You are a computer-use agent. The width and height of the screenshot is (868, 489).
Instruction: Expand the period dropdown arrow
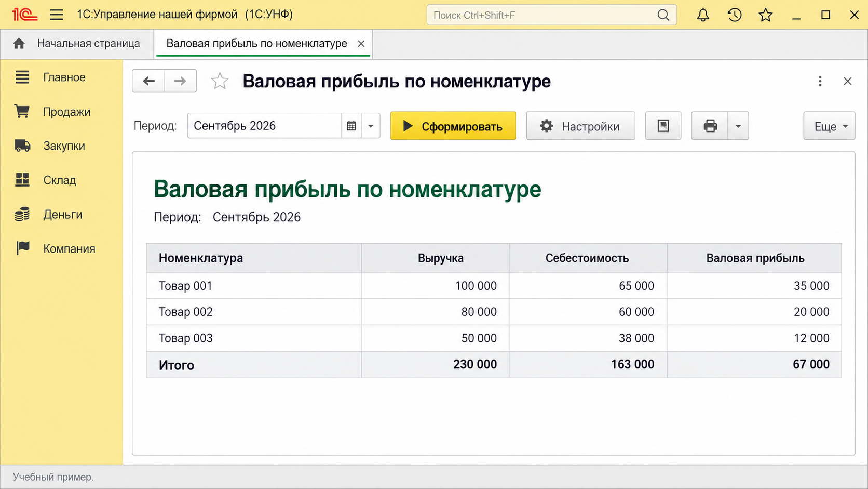click(x=371, y=126)
